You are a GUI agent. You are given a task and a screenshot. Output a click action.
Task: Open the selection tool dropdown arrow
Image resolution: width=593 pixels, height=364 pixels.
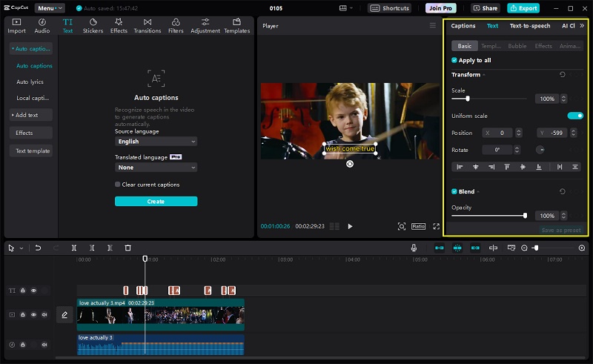pos(21,248)
